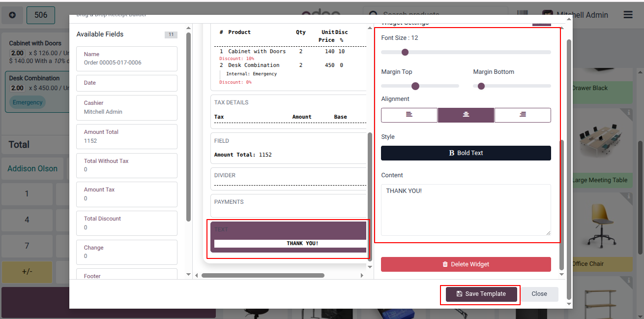Select the Amount Tax available field

click(x=127, y=194)
